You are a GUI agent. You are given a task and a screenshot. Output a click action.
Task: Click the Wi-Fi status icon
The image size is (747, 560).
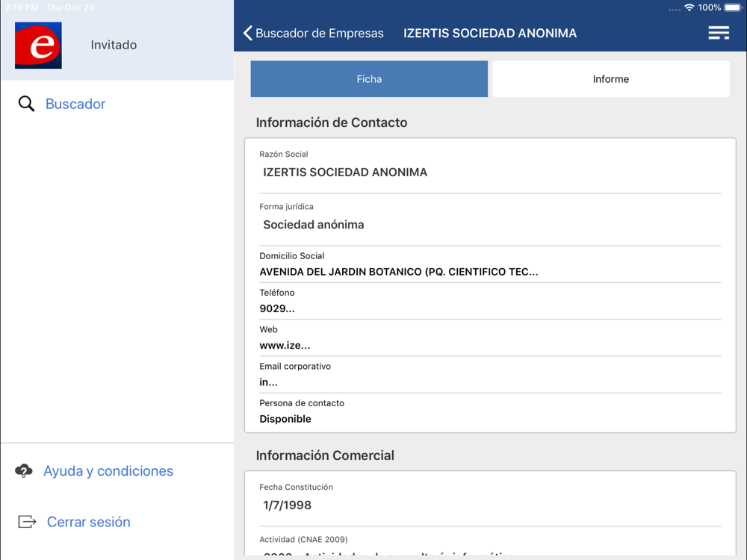pyautogui.click(x=689, y=7)
